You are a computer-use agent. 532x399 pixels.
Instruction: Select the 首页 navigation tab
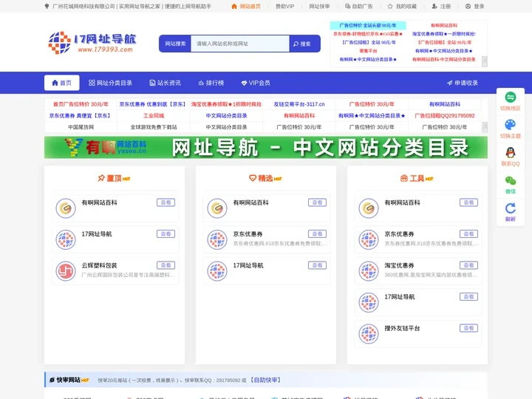pyautogui.click(x=62, y=83)
